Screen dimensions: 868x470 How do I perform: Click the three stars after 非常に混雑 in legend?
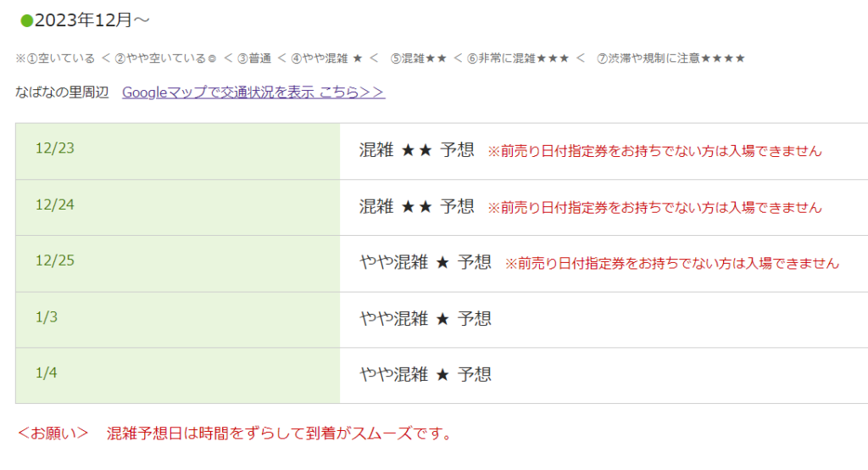(x=552, y=59)
